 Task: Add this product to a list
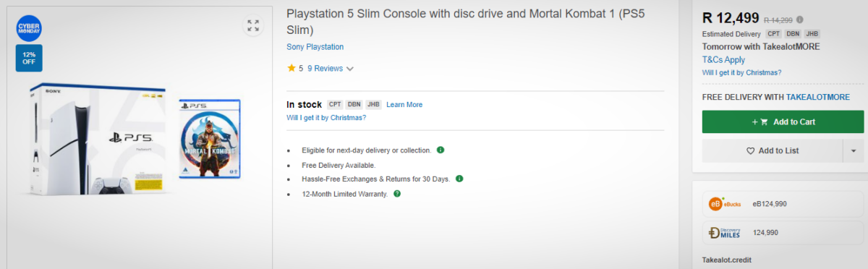click(x=773, y=151)
